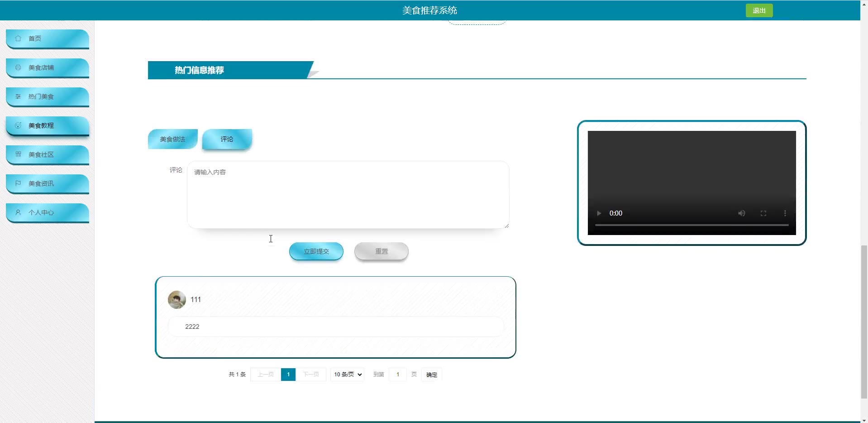The height and width of the screenshot is (423, 868).
Task: Open 热门美食 in the sidebar
Action: tap(48, 96)
